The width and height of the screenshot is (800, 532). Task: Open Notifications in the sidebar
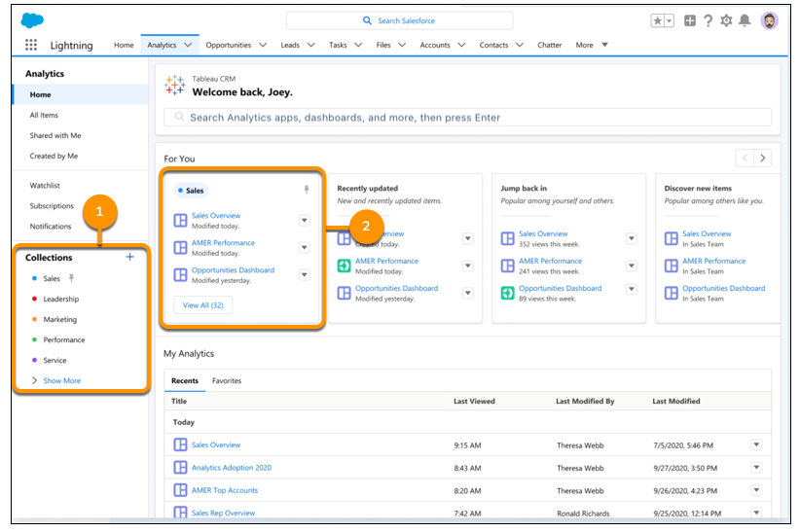(50, 226)
